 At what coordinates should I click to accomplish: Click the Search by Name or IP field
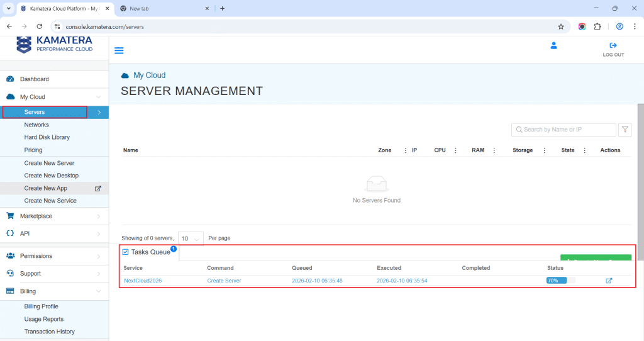[563, 130]
